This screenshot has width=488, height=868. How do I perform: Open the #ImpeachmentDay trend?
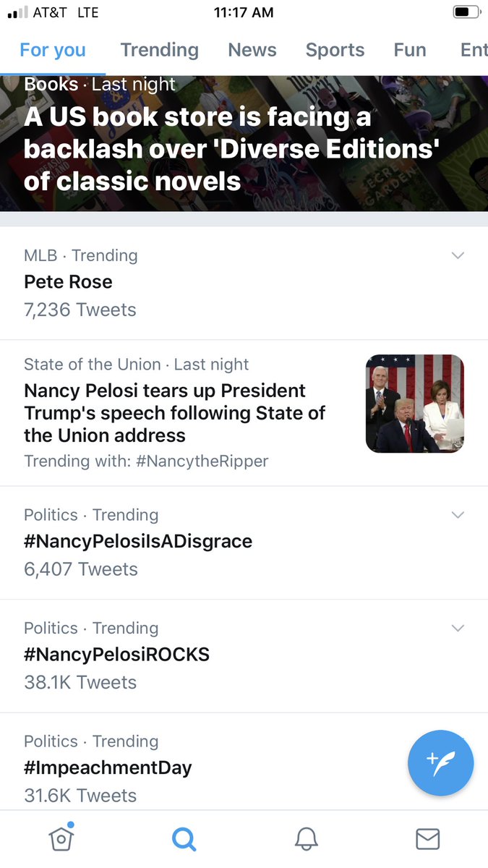point(108,767)
